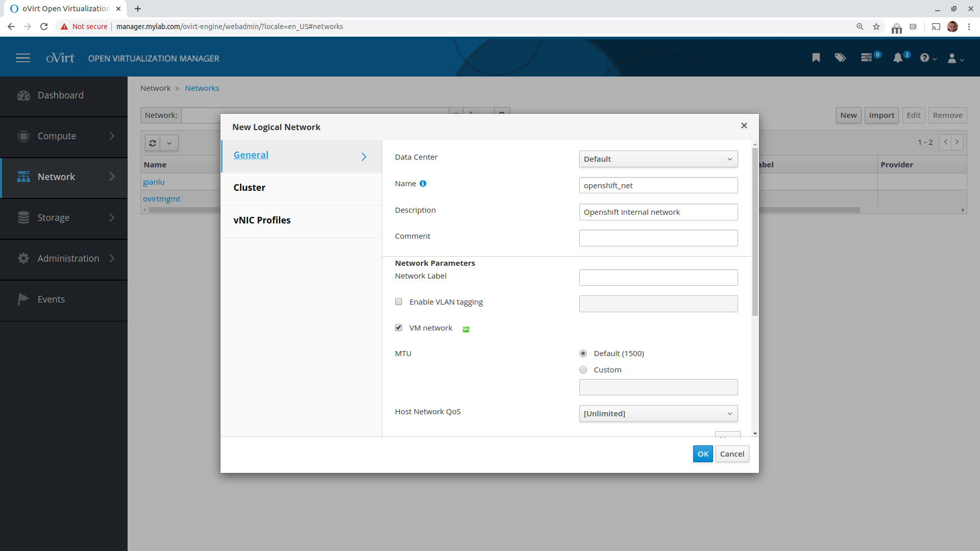Select the Default (1500) MTU radio
Image resolution: width=980 pixels, height=551 pixels.
click(x=583, y=354)
